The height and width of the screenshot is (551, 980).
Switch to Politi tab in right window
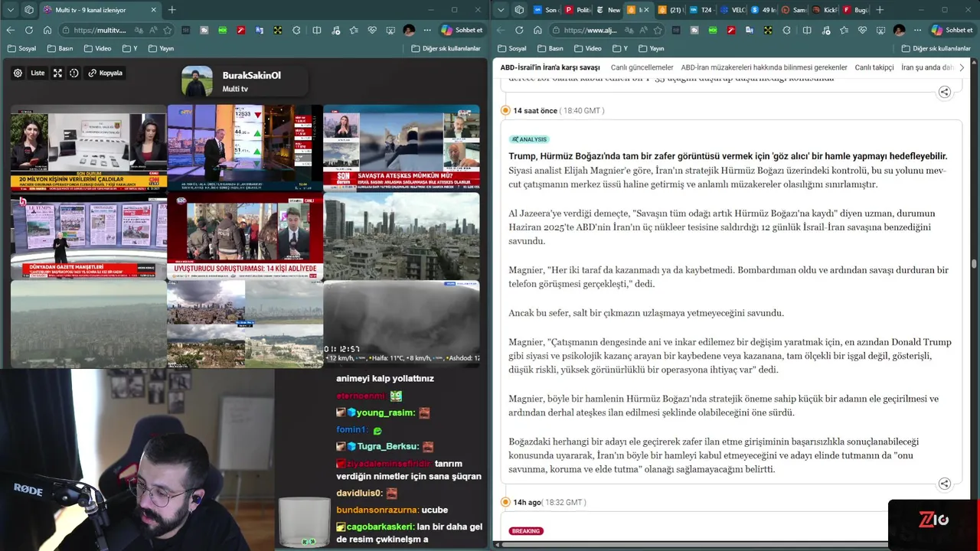577,10
